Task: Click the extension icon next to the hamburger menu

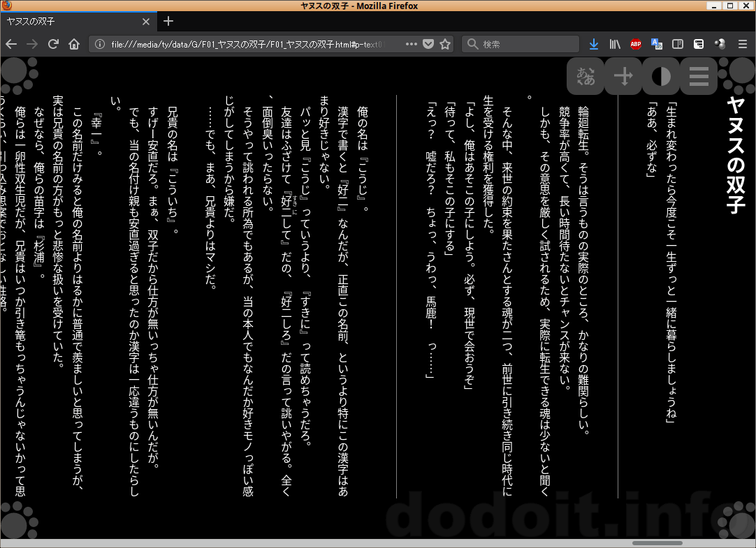Action: point(720,44)
